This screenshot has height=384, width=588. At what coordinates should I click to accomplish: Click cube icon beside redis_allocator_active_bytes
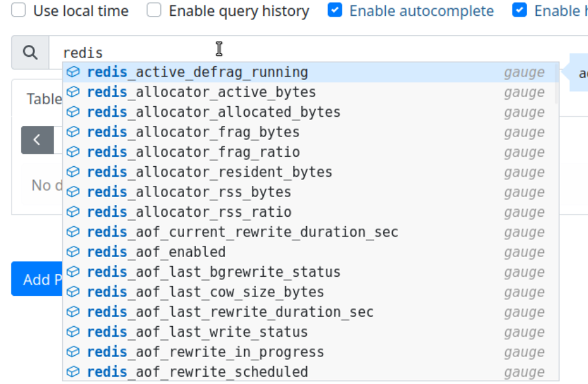pos(73,92)
